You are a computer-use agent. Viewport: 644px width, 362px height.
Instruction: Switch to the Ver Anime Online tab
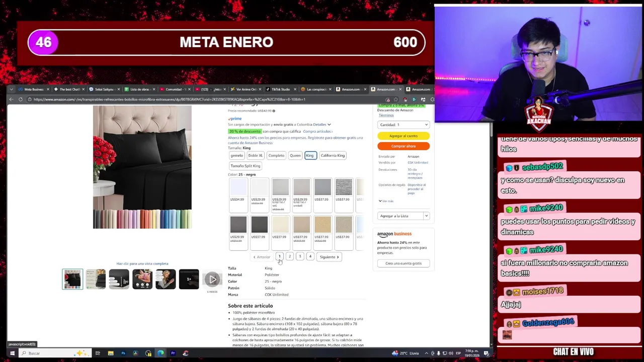[x=246, y=89]
